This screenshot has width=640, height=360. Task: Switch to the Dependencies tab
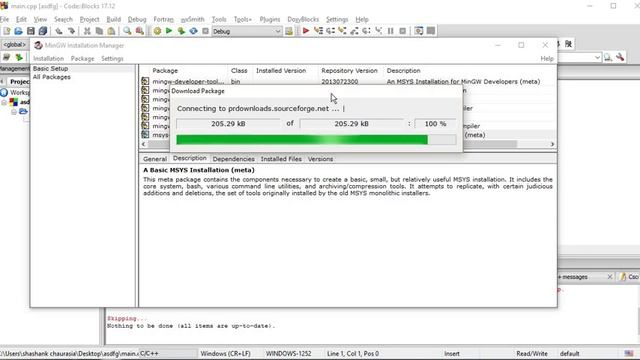[x=233, y=159]
